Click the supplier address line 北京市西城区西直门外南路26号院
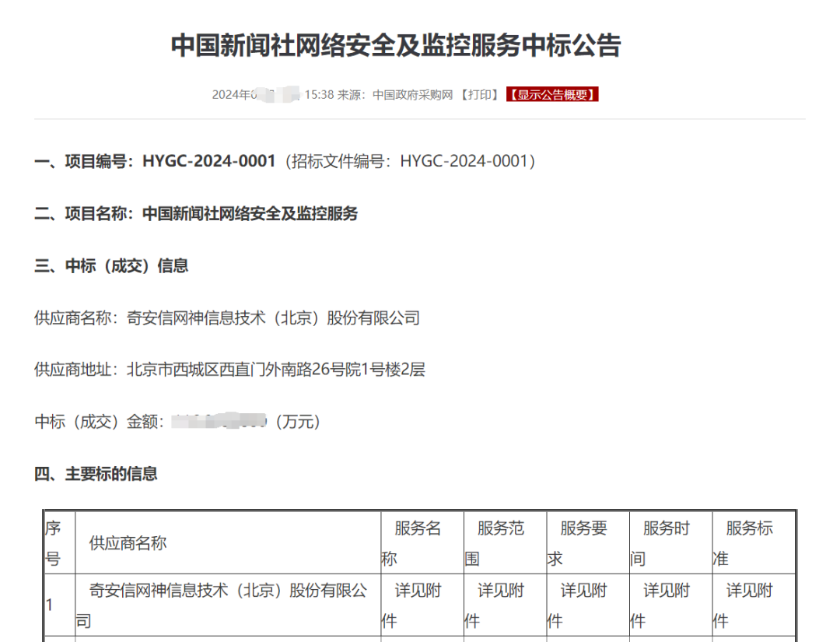Viewport: 840px width, 642px height. [229, 369]
